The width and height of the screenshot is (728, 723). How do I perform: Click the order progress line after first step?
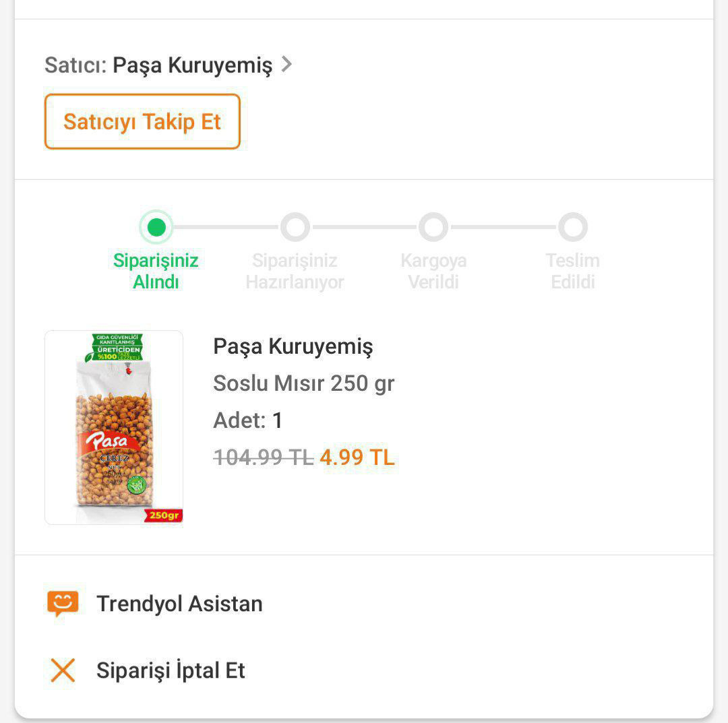click(x=226, y=228)
